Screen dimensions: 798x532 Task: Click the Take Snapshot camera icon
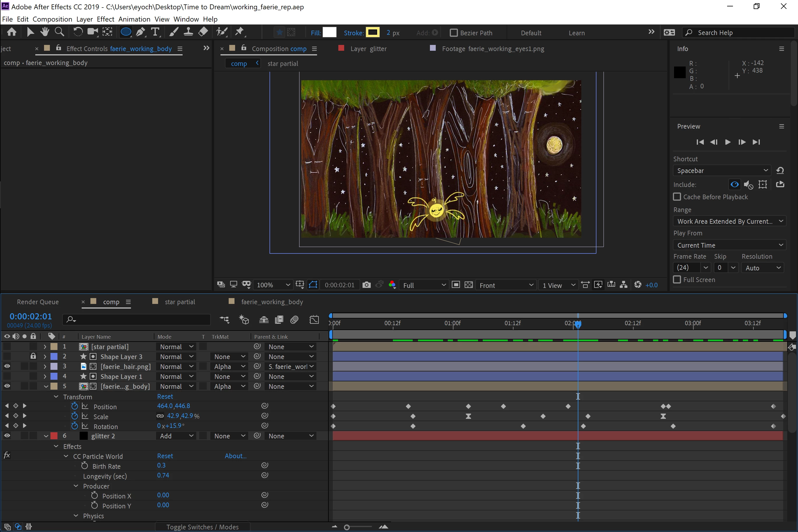(366, 285)
